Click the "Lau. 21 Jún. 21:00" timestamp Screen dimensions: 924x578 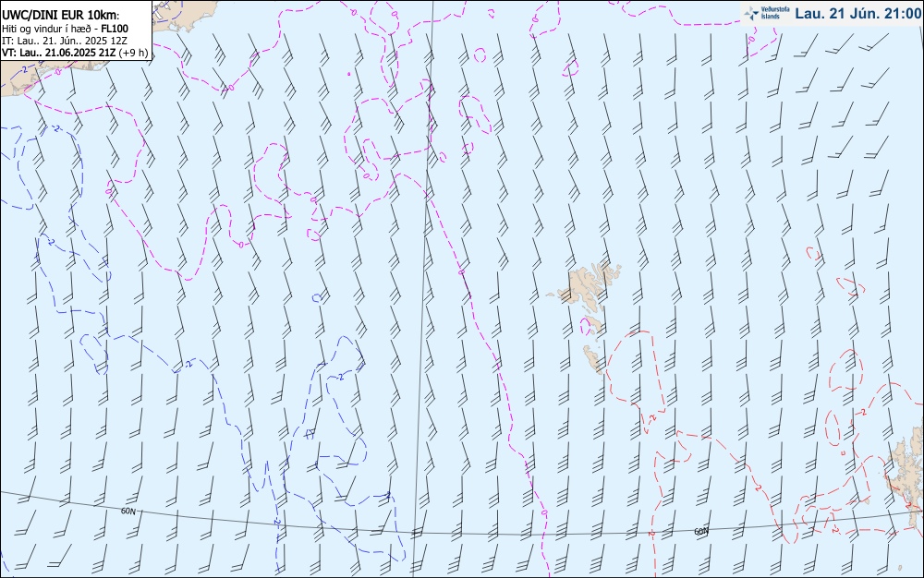click(858, 13)
